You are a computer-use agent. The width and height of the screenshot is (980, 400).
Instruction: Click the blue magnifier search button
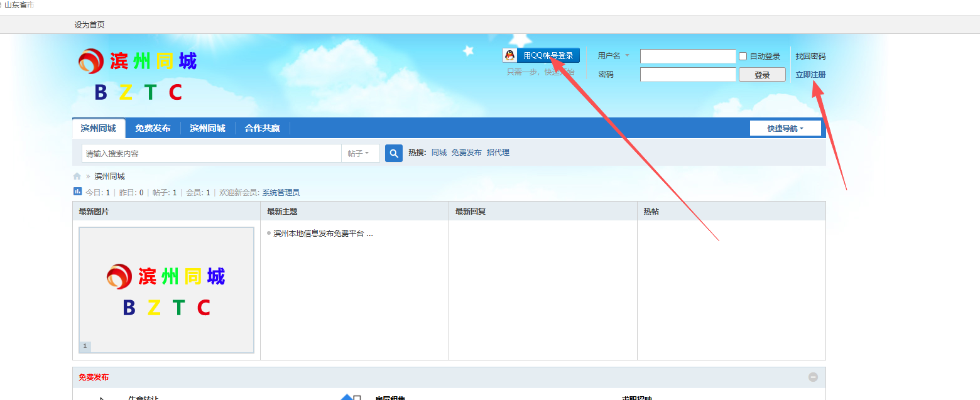(393, 153)
